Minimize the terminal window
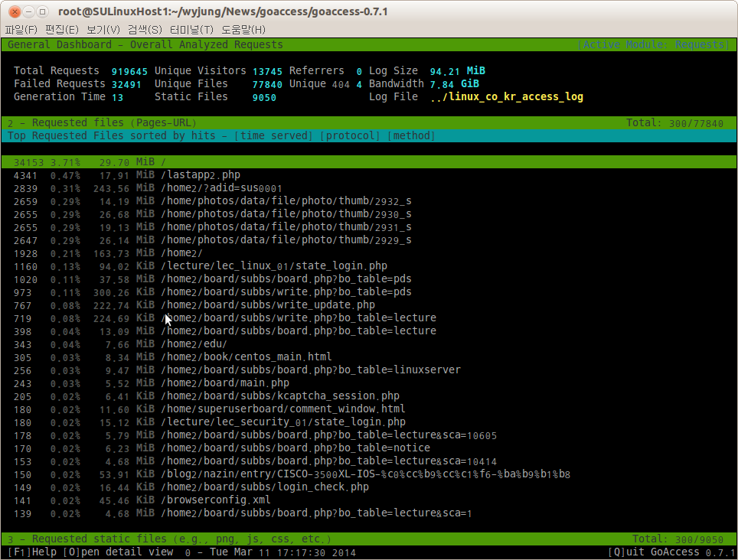738x560 pixels. tap(29, 11)
